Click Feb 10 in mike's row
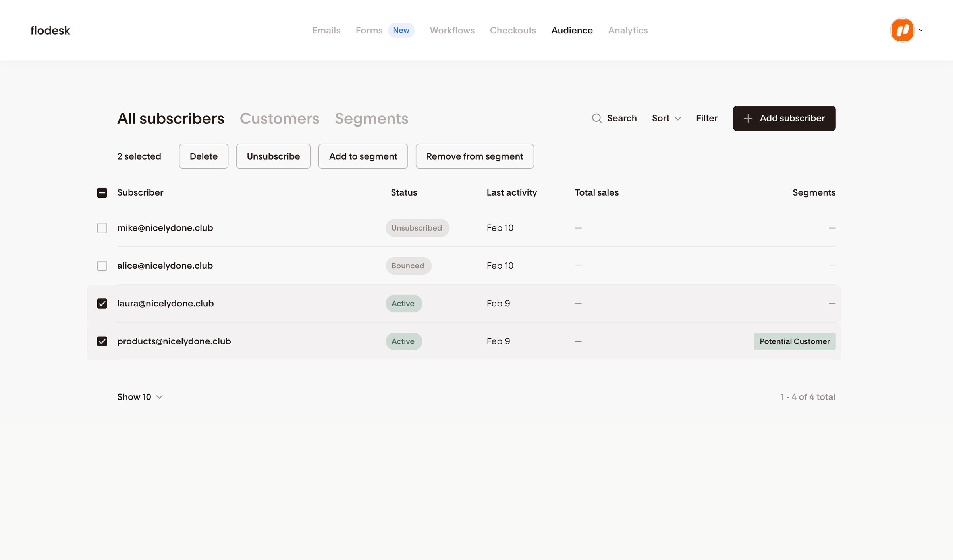The height and width of the screenshot is (560, 953). tap(500, 228)
